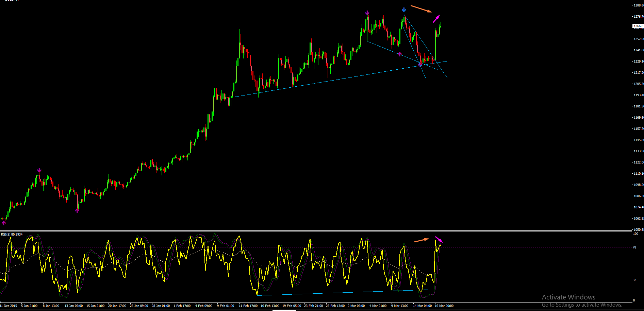Click the 1217.2 price scale label

pyautogui.click(x=639, y=73)
